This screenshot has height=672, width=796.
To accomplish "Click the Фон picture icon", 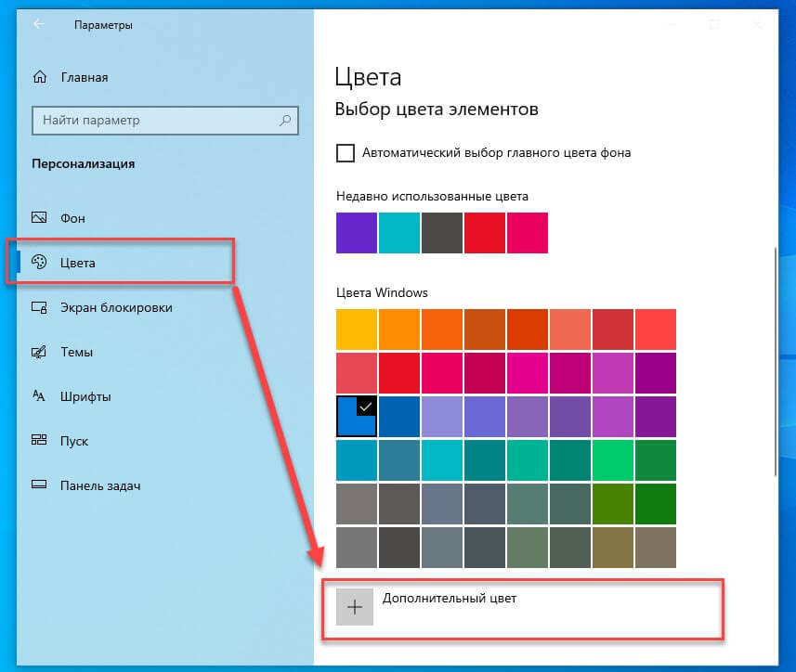I will pos(39,218).
